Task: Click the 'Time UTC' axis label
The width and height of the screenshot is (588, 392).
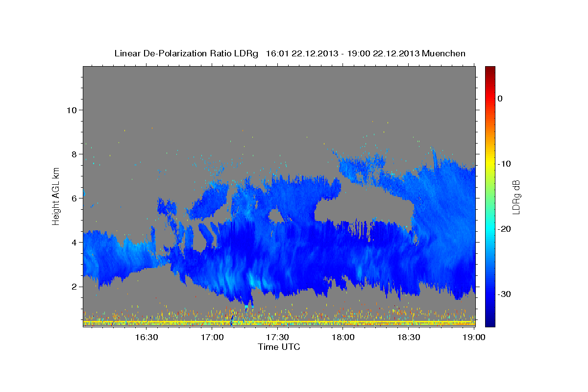Action: (x=279, y=347)
